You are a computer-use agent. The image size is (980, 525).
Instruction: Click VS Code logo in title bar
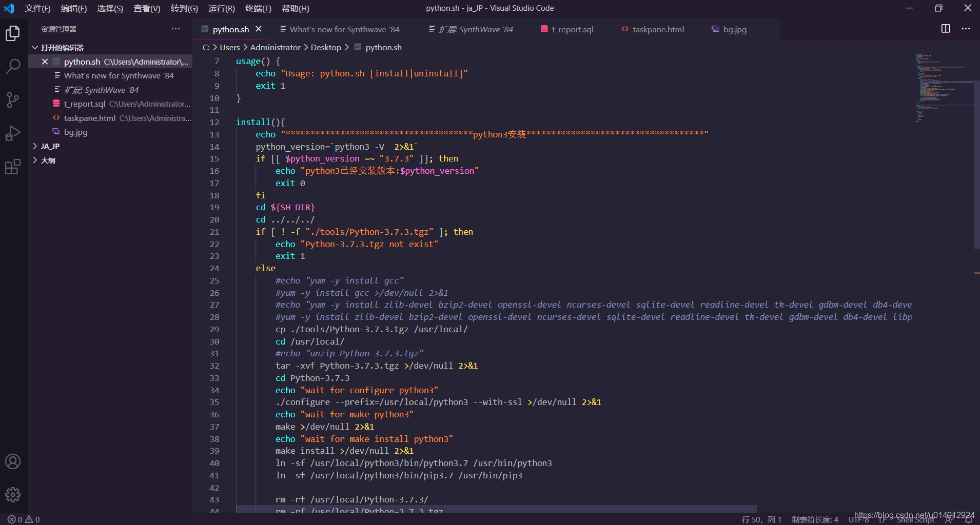[9, 8]
